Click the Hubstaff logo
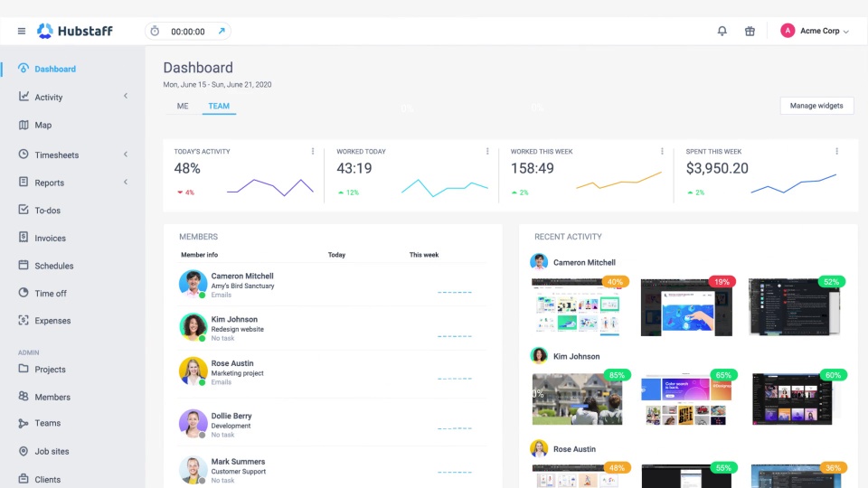The height and width of the screenshot is (488, 868). 75,31
